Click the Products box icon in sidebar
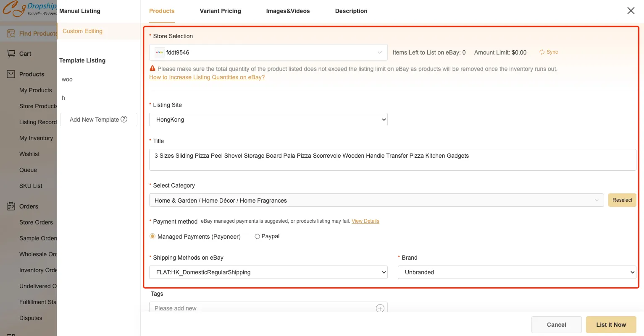The width and height of the screenshot is (644, 336). [x=11, y=74]
